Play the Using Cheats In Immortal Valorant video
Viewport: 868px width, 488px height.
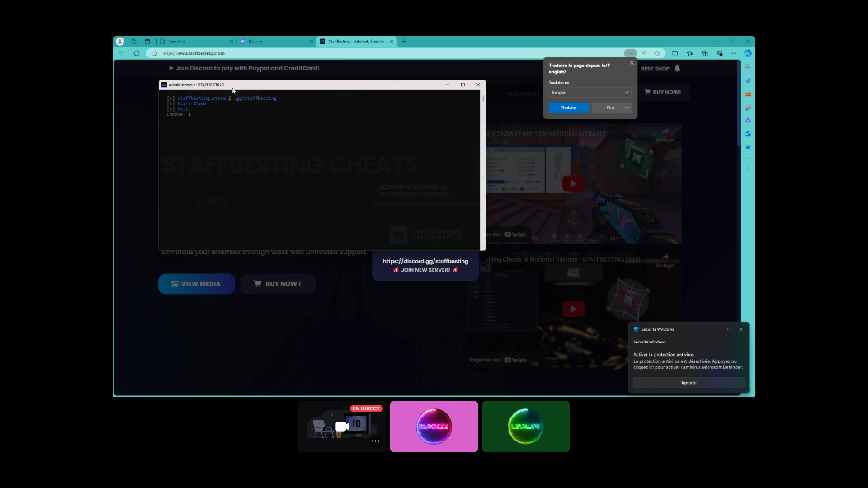point(574,309)
